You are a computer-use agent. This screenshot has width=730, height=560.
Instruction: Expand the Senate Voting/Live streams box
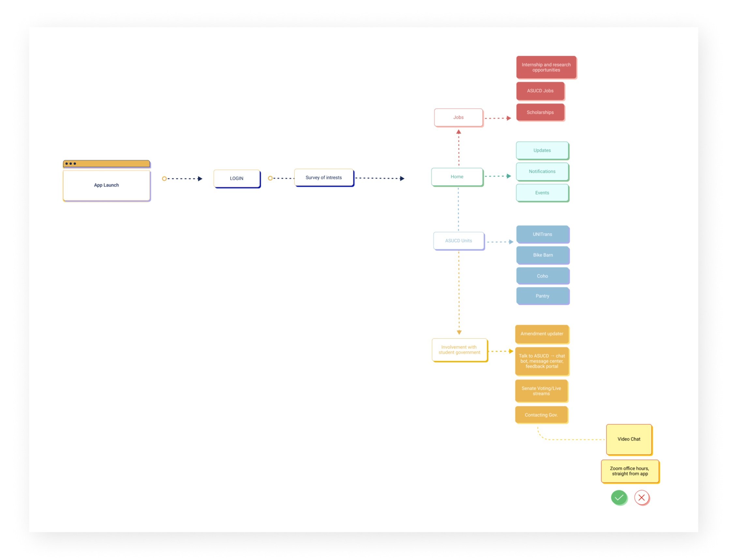click(x=541, y=391)
